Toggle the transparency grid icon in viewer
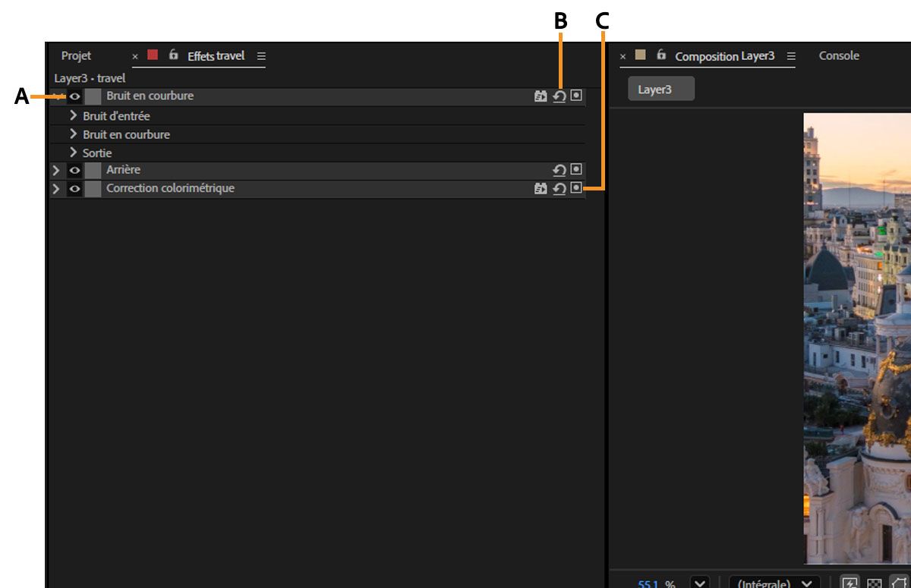The height and width of the screenshot is (588, 911). click(874, 583)
